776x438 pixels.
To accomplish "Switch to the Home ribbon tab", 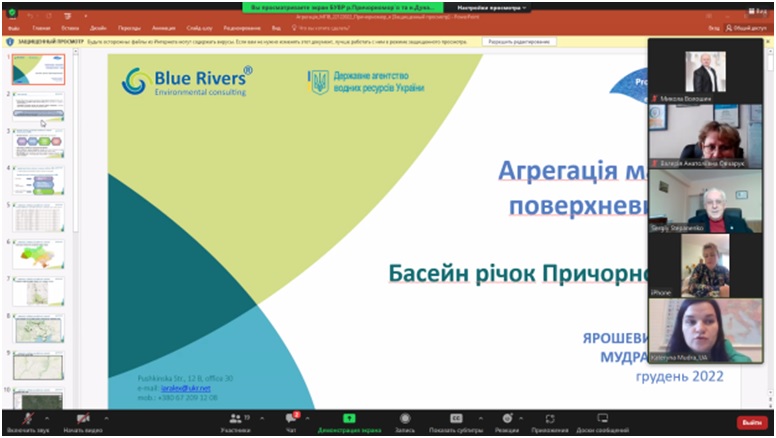I will tap(41, 28).
